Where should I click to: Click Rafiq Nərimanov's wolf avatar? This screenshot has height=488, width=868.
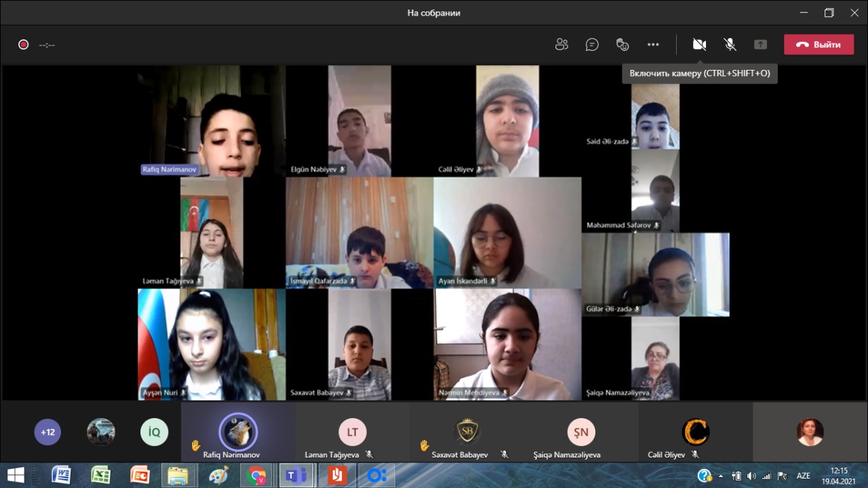coord(238,431)
